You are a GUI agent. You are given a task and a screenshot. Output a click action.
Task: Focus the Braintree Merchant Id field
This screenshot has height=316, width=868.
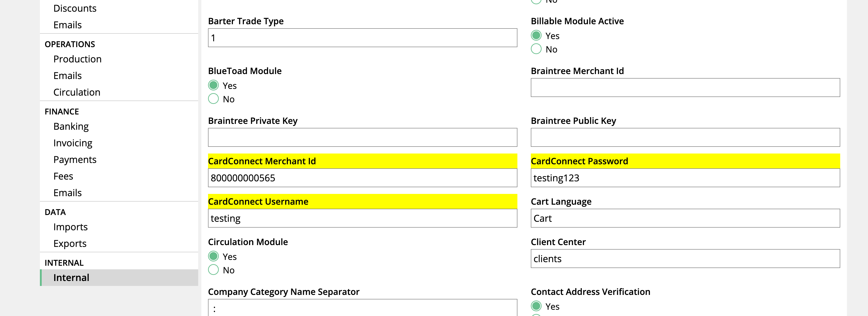tap(685, 88)
